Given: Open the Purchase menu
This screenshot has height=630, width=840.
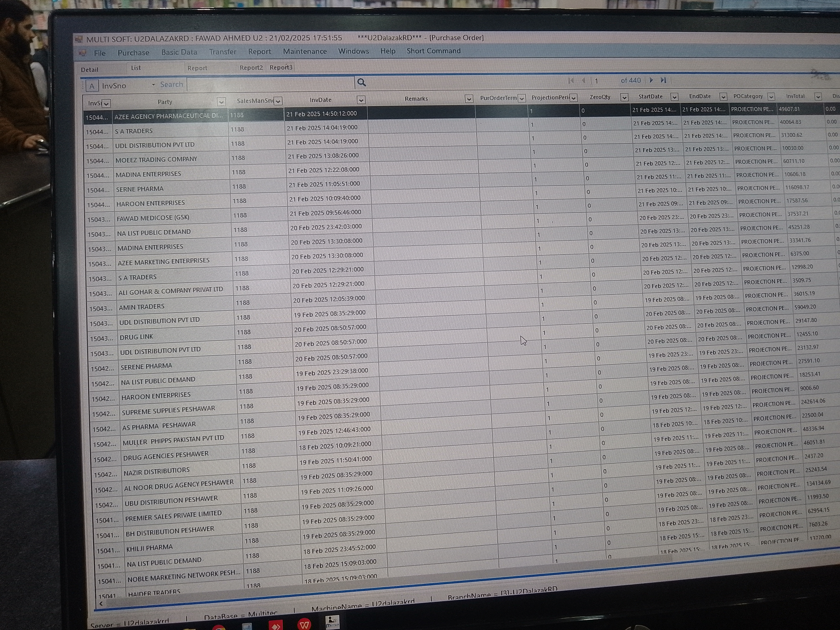Looking at the screenshot, I should [x=133, y=53].
